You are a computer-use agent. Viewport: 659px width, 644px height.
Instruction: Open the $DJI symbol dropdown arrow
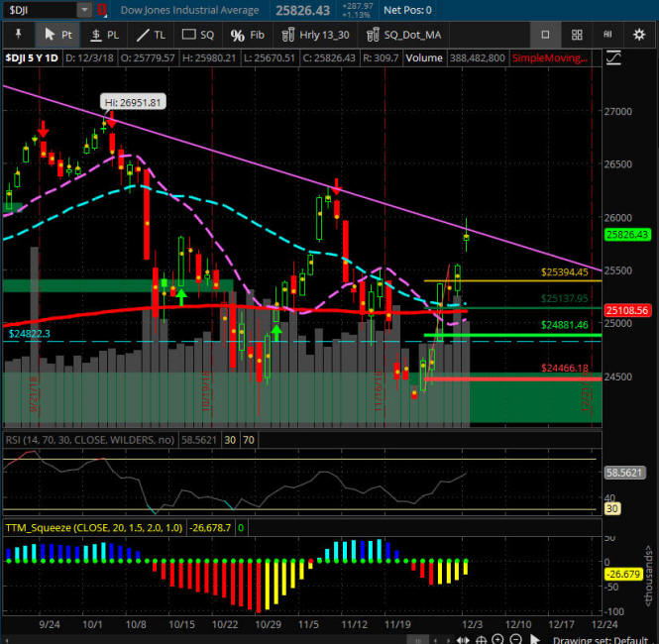point(83,10)
